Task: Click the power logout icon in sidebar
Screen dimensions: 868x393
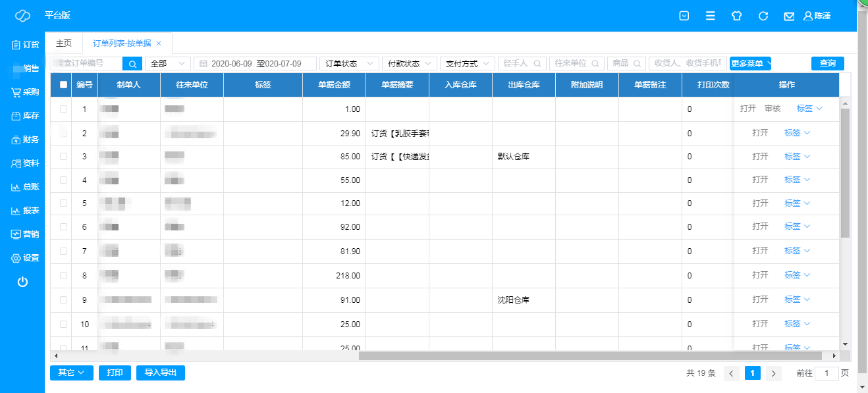Action: coord(22,282)
